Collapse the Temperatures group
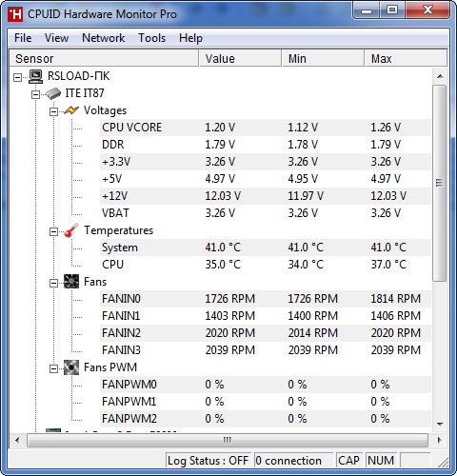This screenshot has width=457, height=476. 53,231
